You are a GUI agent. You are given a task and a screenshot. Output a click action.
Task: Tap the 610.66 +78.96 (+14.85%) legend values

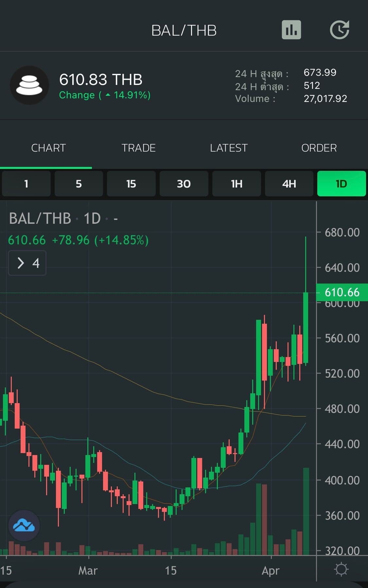click(x=78, y=240)
